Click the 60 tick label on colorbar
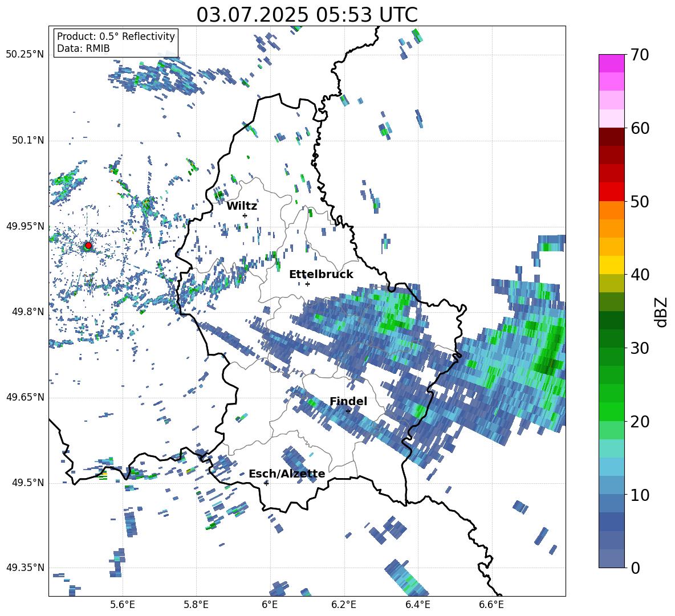The height and width of the screenshot is (616, 675). (x=639, y=128)
